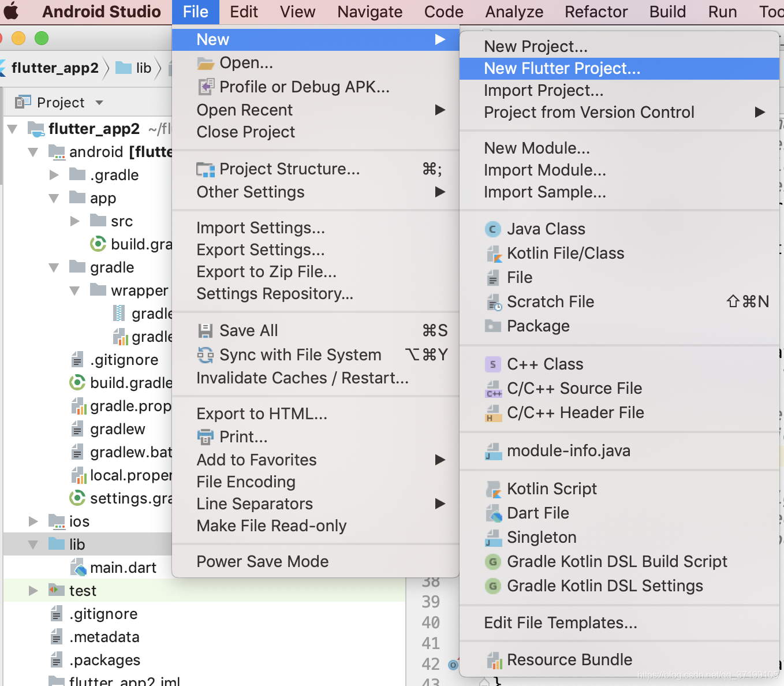784x686 pixels.
Task: Choose Make File Read-only
Action: coord(316,525)
